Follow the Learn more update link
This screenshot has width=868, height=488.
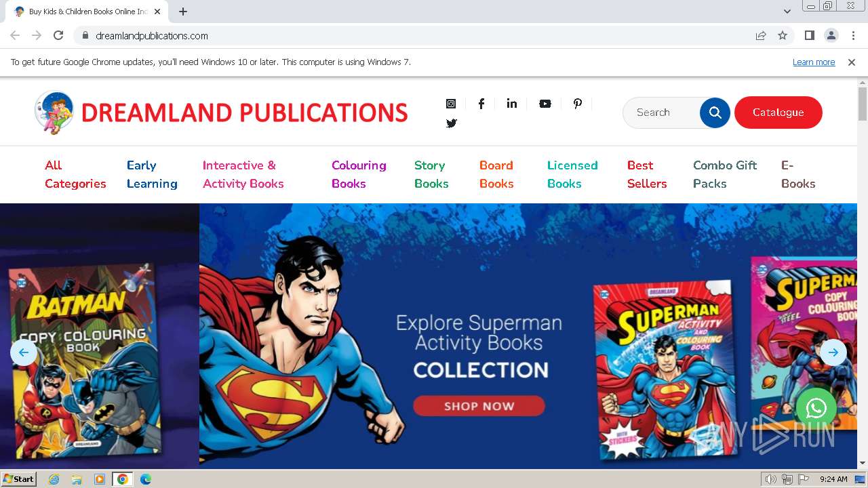point(814,62)
